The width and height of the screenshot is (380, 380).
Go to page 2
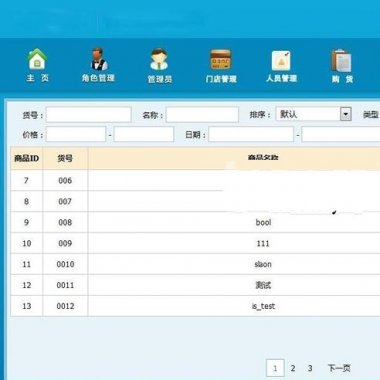tap(293, 368)
